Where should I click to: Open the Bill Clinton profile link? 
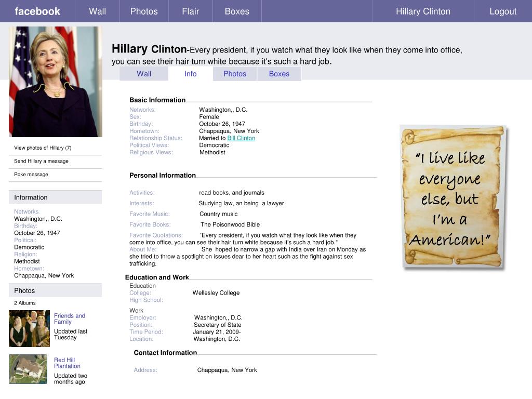pyautogui.click(x=241, y=138)
